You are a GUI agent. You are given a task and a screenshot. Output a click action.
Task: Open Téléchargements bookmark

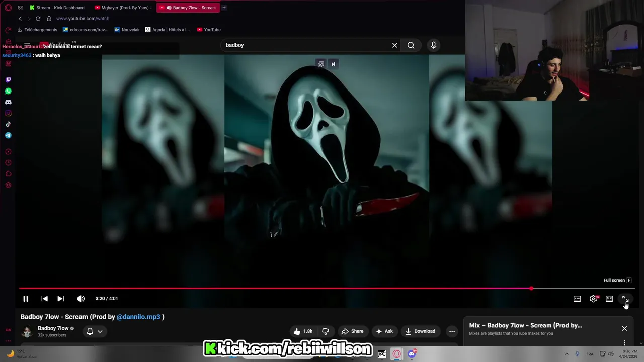37,30
